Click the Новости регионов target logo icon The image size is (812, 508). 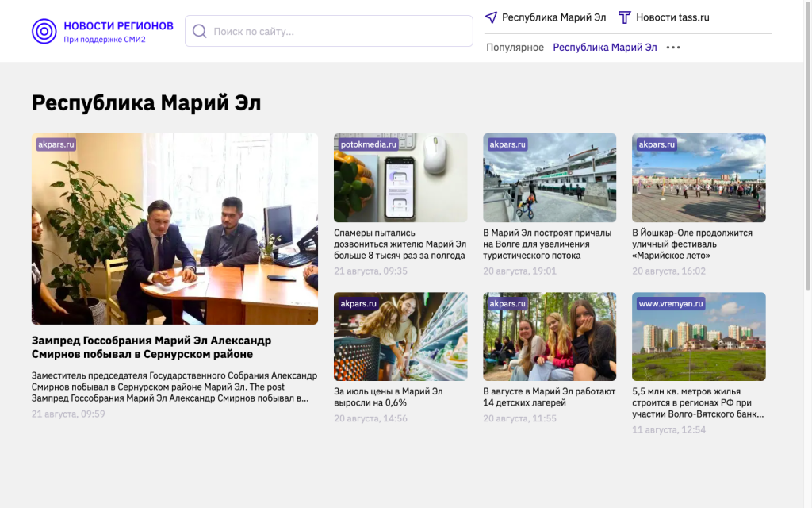click(x=44, y=32)
